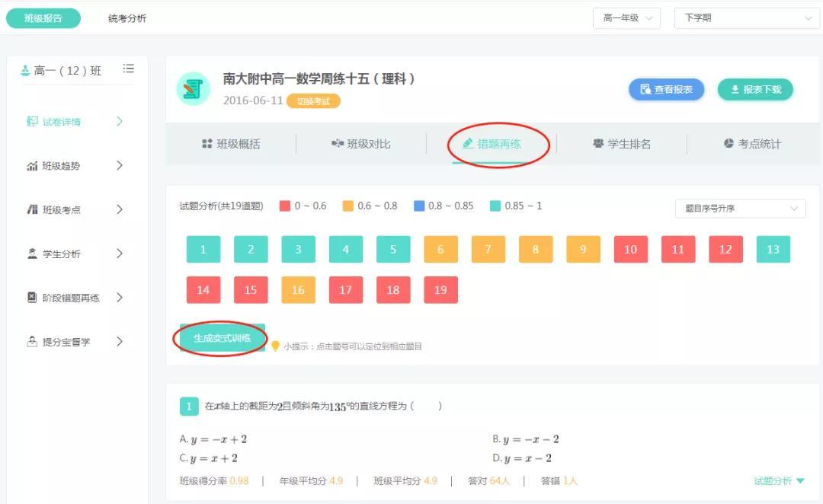Click the 试卷详情 sidebar icon

(x=32, y=122)
